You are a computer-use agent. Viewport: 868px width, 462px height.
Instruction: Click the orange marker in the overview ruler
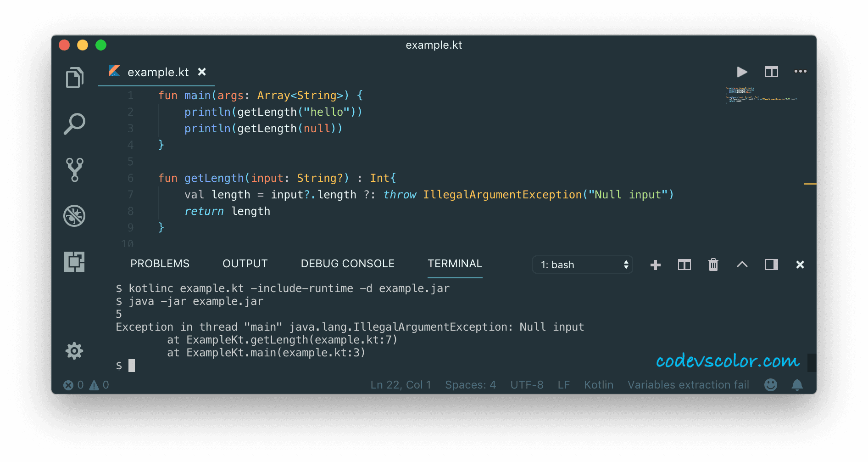point(810,184)
